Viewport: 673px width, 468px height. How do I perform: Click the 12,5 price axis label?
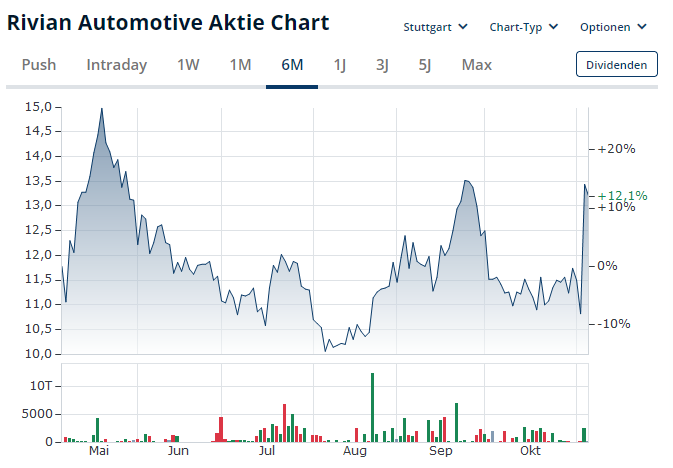38,230
